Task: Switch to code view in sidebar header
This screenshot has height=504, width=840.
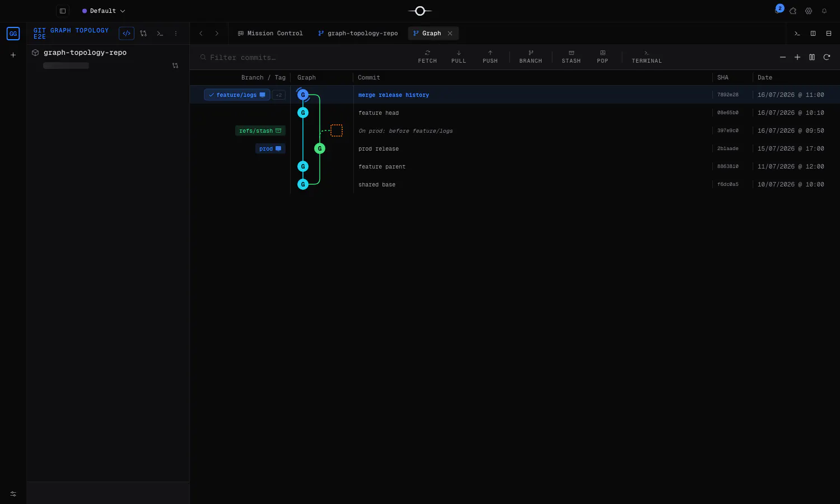Action: 127,34
